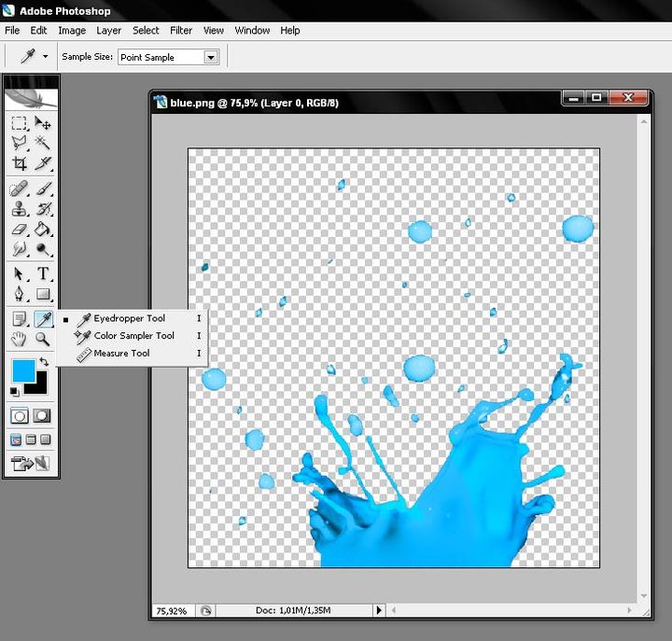Switch to Standard Screen Mode

16,439
